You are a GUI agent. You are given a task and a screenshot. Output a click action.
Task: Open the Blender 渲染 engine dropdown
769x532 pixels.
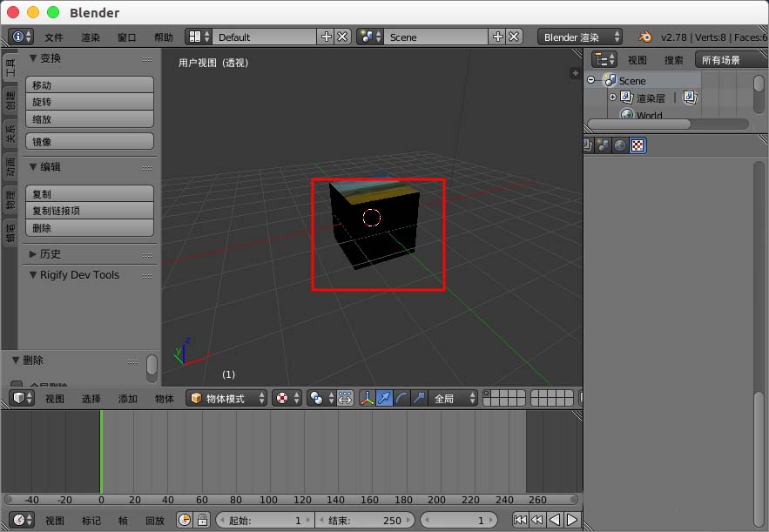click(579, 37)
